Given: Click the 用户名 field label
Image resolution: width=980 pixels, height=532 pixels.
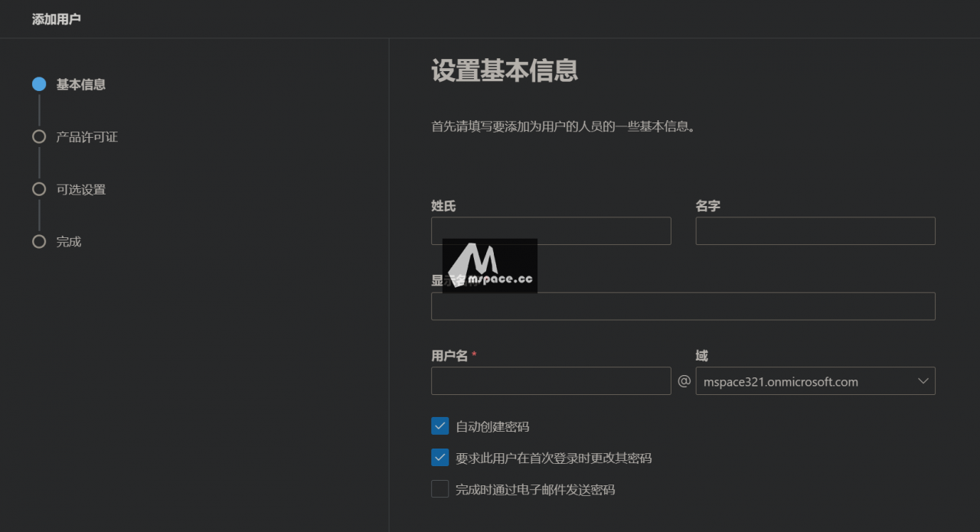Looking at the screenshot, I should (449, 356).
